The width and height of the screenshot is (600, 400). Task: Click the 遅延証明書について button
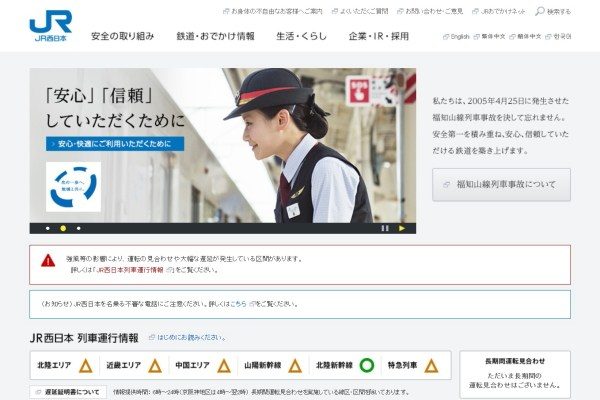click(68, 392)
